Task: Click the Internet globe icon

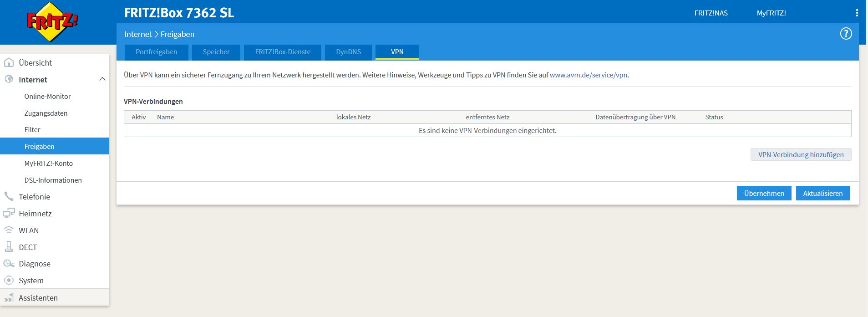Action: coord(9,79)
